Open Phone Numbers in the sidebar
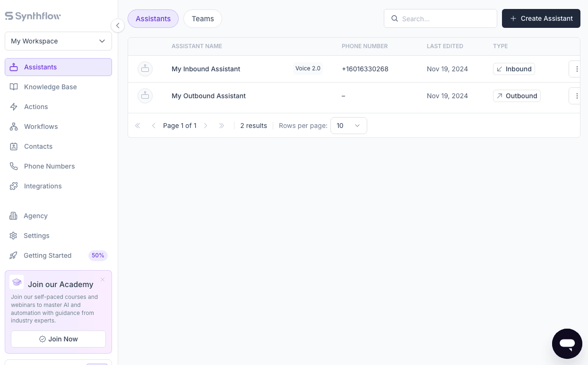The width and height of the screenshot is (588, 365). click(x=49, y=166)
